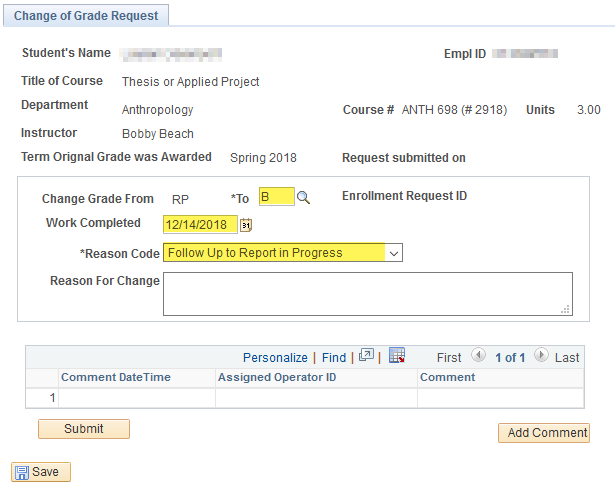Go to next comment row arrow
615x491 pixels.
pos(541,355)
